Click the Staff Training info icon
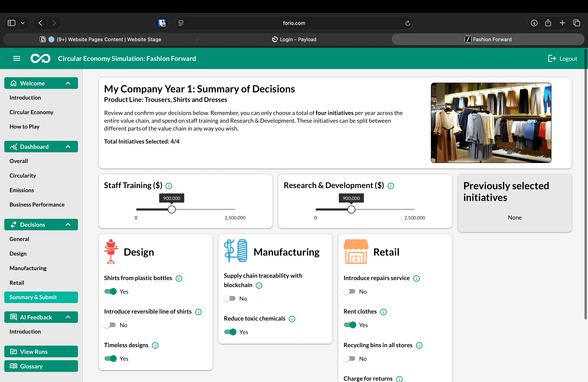Viewport: 588px width, 382px height. pyautogui.click(x=169, y=186)
